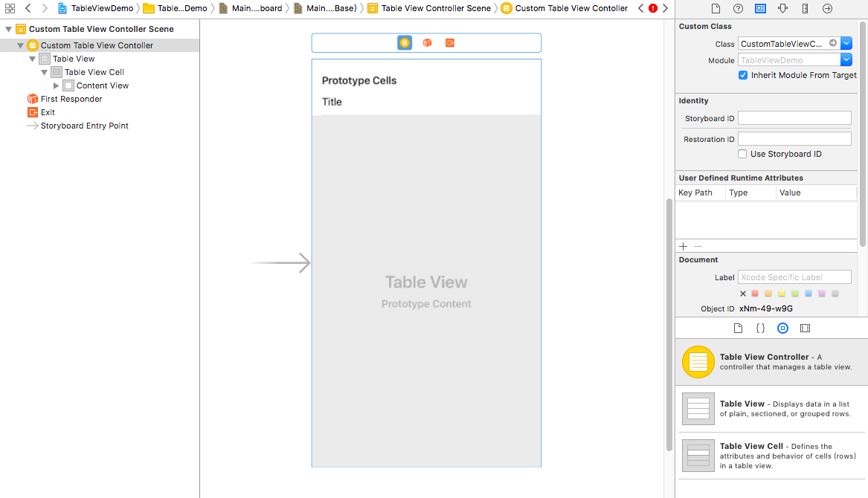Show the Code Snippet library
Viewport: 868px width, 498px height.
tap(760, 328)
